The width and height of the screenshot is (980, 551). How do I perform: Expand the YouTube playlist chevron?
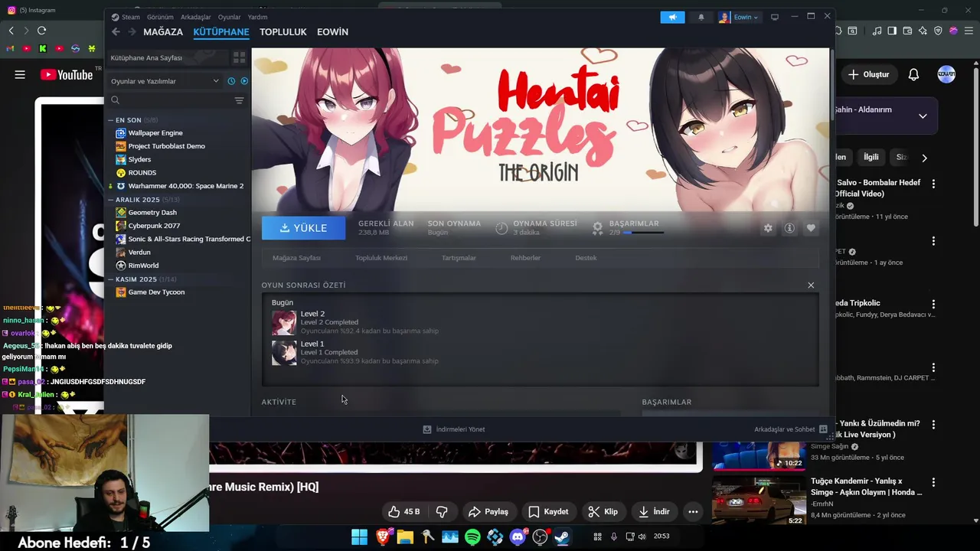coord(923,116)
